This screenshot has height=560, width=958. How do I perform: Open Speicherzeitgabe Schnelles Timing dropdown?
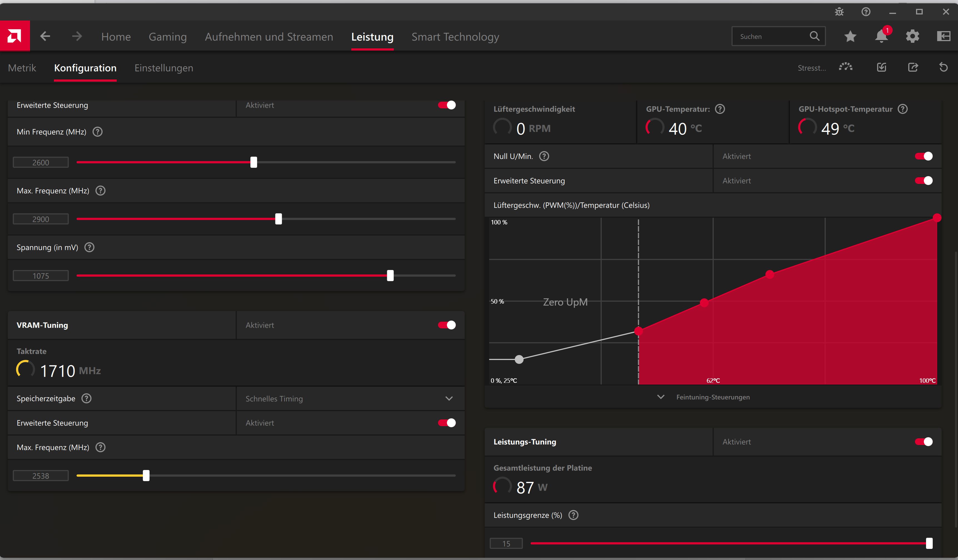click(350, 399)
